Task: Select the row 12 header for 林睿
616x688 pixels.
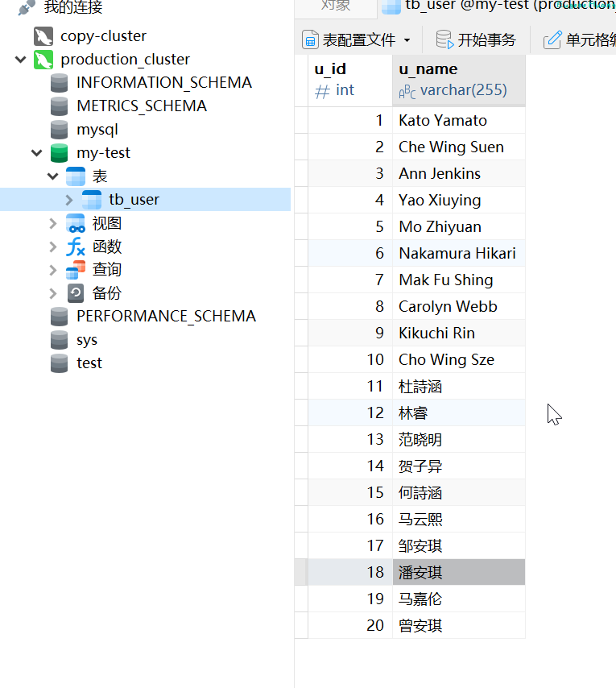Action: [301, 413]
